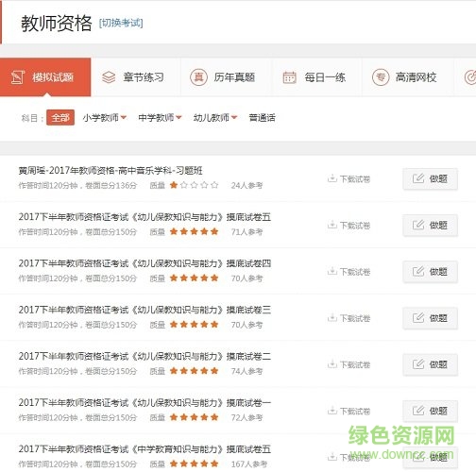This screenshot has height=472, width=476.
Task: Open the 高清网校 tab
Action: click(407, 77)
